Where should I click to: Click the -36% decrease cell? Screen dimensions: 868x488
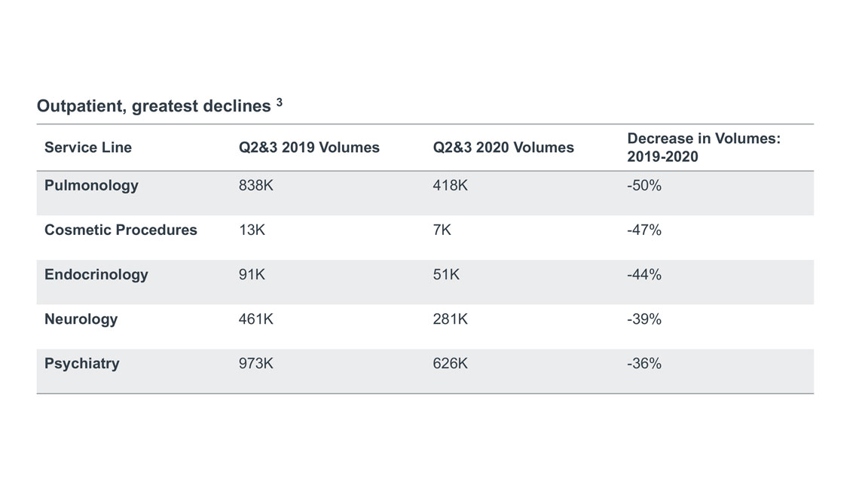(x=643, y=363)
